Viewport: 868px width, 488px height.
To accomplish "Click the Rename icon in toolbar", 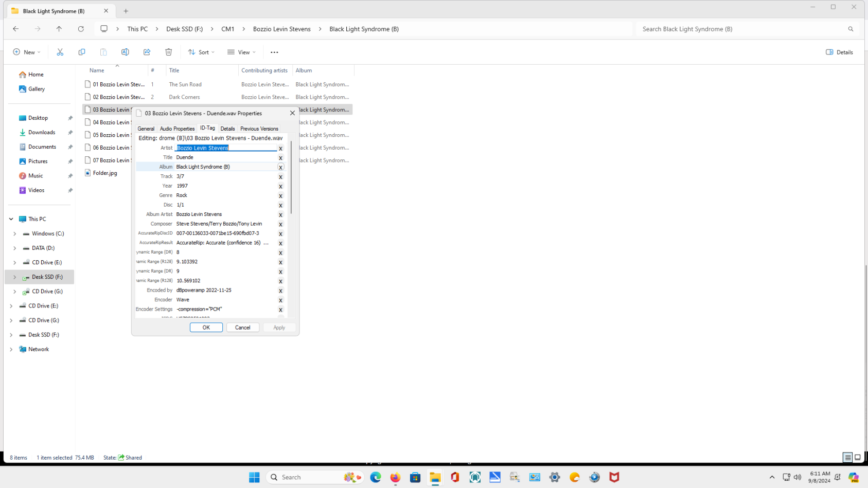I will 125,52.
